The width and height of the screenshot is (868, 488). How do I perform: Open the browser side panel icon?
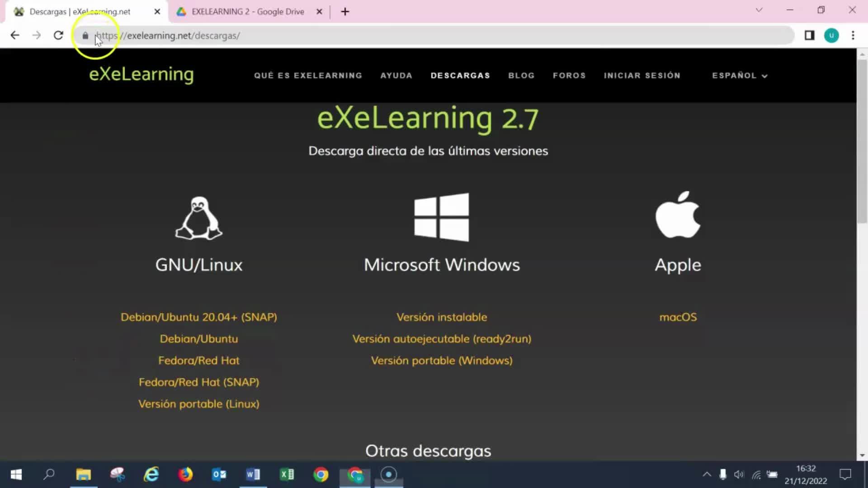809,35
